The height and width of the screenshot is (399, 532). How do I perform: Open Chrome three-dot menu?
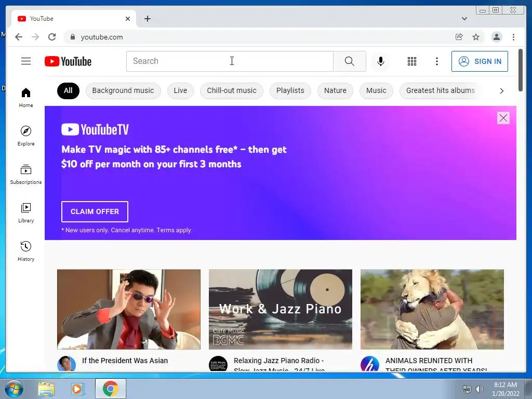(x=513, y=37)
